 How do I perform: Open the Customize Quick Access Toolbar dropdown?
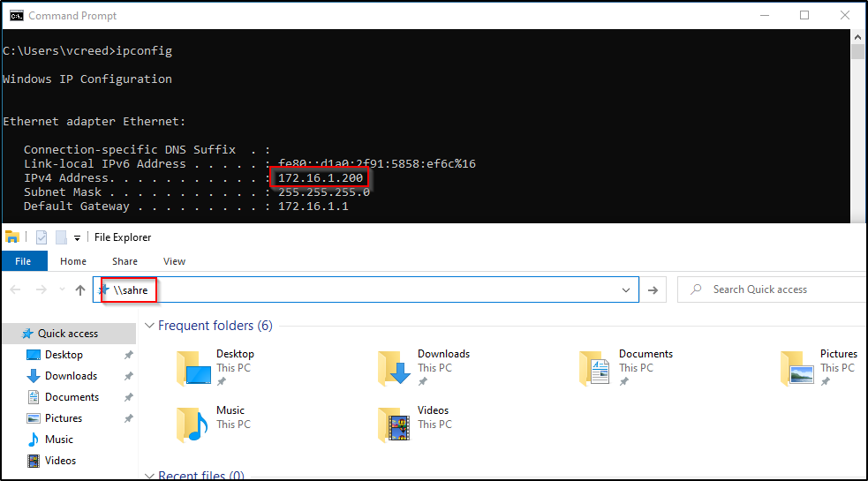click(x=77, y=238)
